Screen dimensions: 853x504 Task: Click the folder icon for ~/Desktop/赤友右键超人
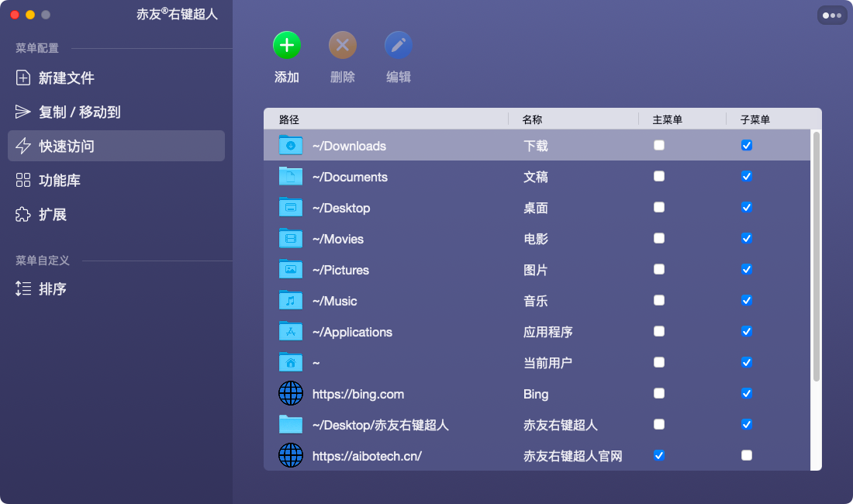point(291,424)
